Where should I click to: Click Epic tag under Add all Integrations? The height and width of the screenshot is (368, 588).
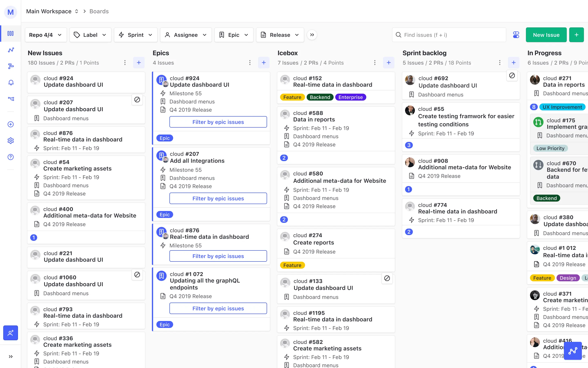[x=165, y=214]
